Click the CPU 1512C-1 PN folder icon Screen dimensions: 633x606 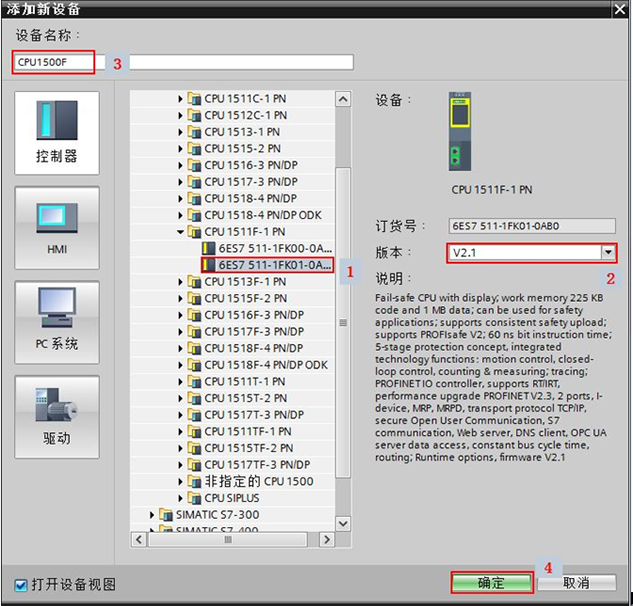tap(194, 115)
